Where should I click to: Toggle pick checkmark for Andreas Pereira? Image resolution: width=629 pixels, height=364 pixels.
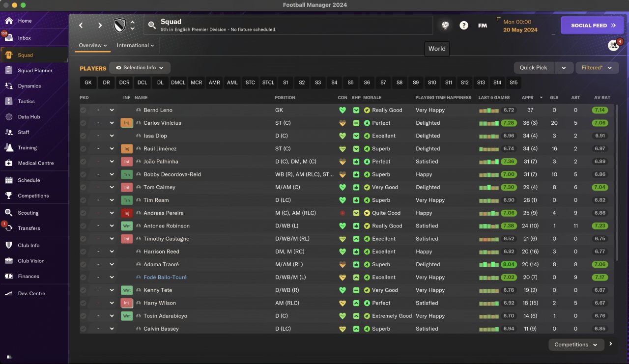click(83, 213)
